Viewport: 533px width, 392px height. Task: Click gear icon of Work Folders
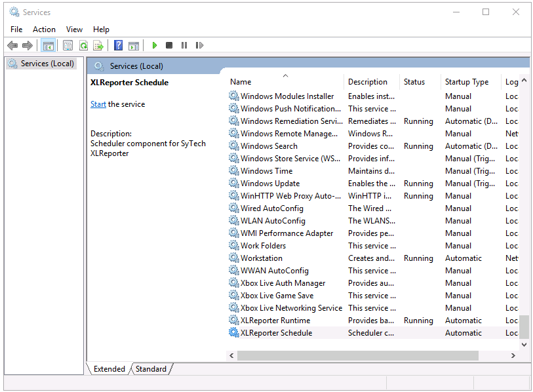[233, 245]
